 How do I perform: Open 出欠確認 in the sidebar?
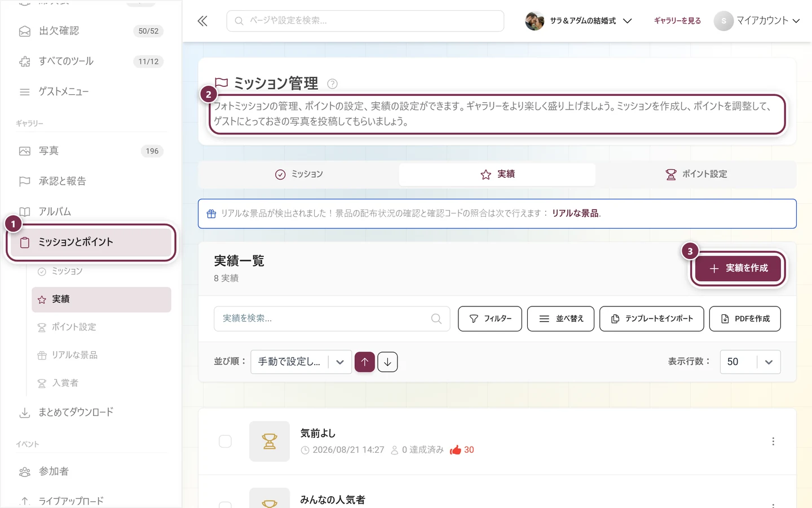(91, 31)
